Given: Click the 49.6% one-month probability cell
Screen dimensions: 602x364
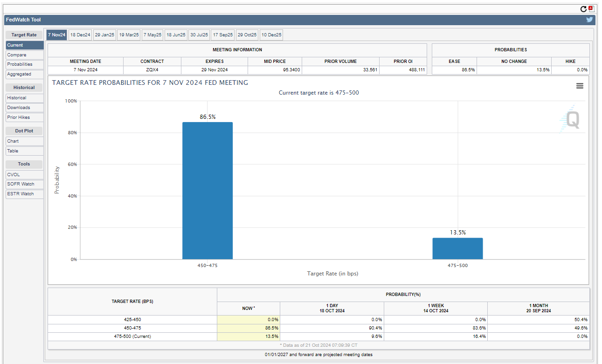Looking at the screenshot, I should 539,328.
